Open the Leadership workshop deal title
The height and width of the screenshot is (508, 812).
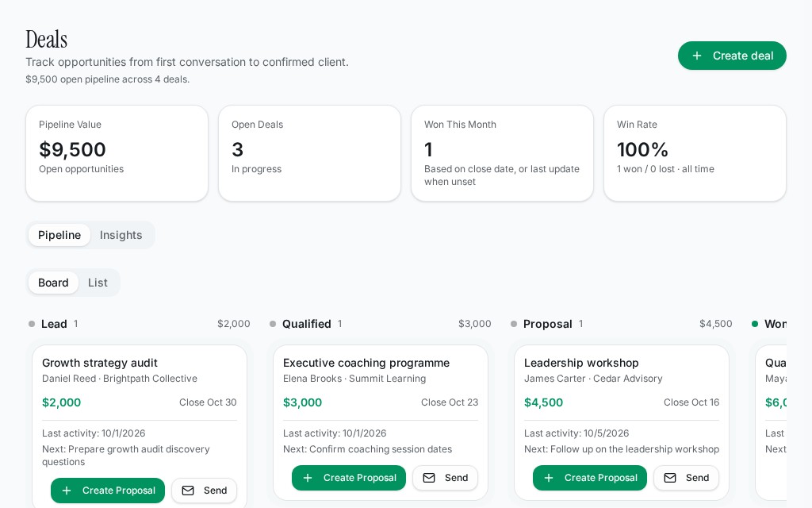(x=581, y=363)
